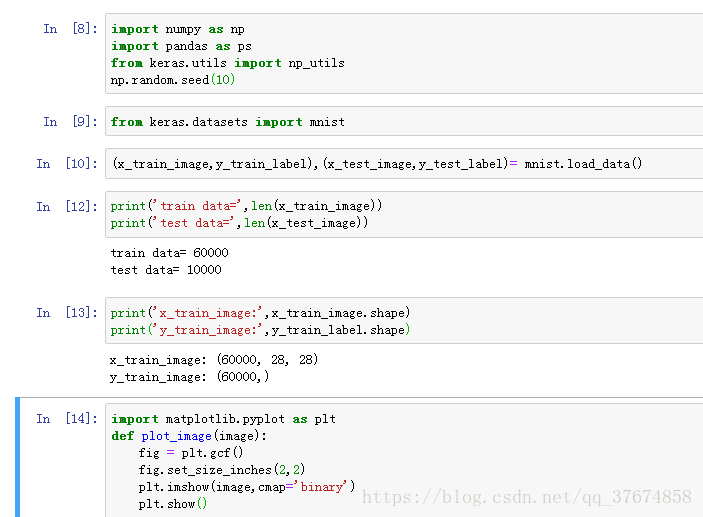Viewport: 703px width, 517px height.
Task: Click the output line 'train data= 60000'
Action: click(x=169, y=253)
